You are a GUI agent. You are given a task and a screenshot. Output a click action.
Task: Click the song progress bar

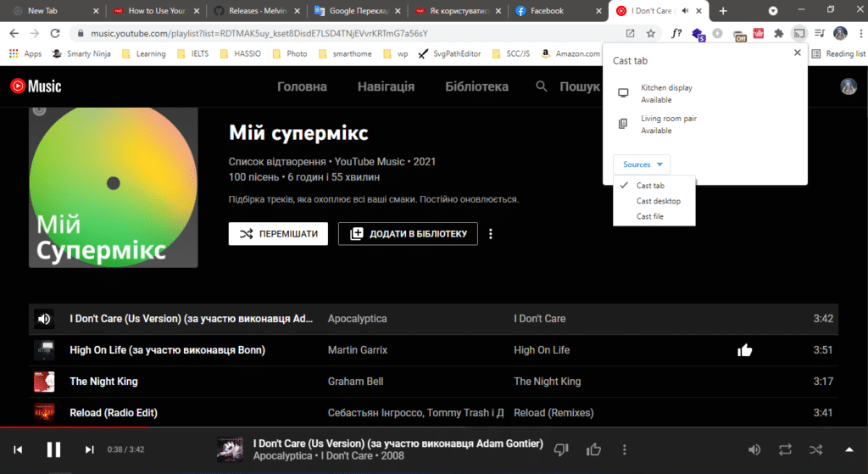[434, 427]
